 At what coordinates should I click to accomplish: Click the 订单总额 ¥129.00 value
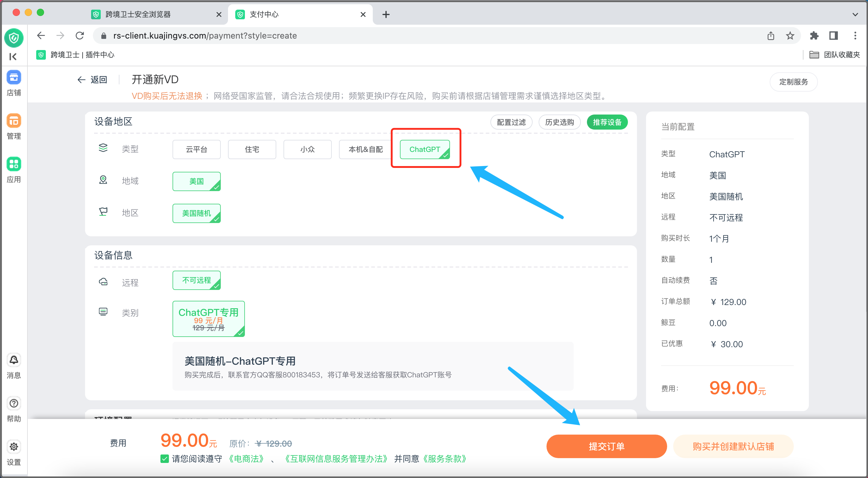pos(728,302)
